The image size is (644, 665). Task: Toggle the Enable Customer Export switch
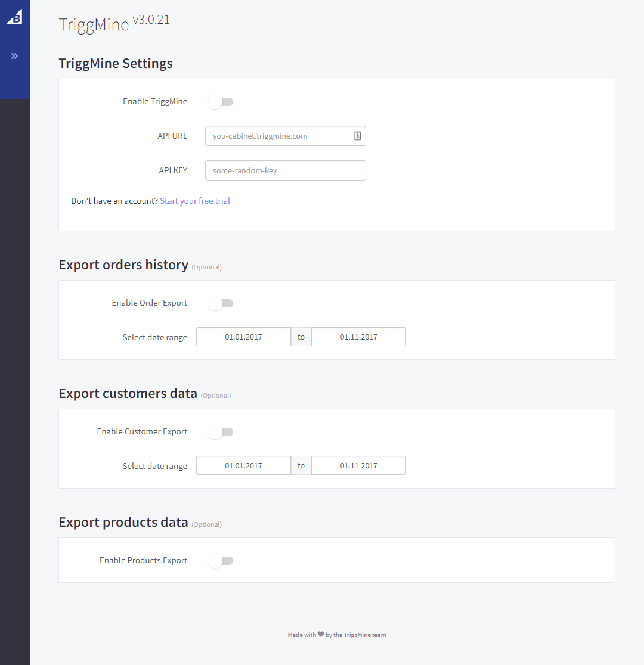(221, 432)
